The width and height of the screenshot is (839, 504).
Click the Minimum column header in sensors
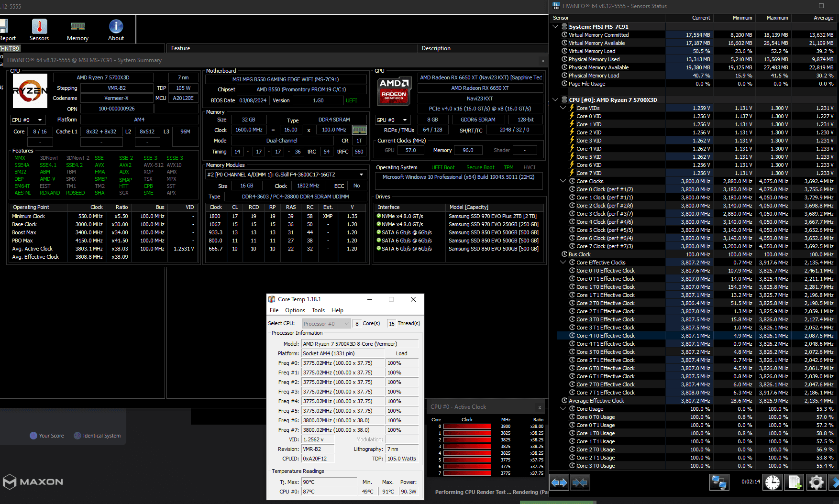(x=734, y=18)
